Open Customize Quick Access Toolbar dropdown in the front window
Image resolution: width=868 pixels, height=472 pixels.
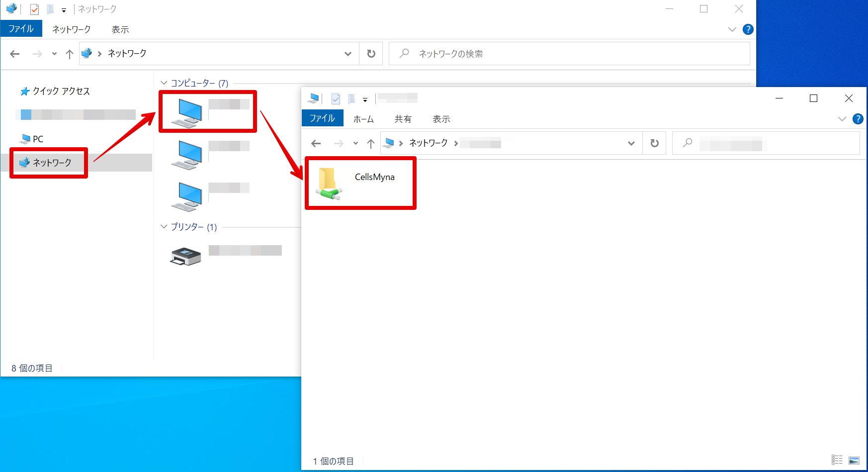click(365, 99)
